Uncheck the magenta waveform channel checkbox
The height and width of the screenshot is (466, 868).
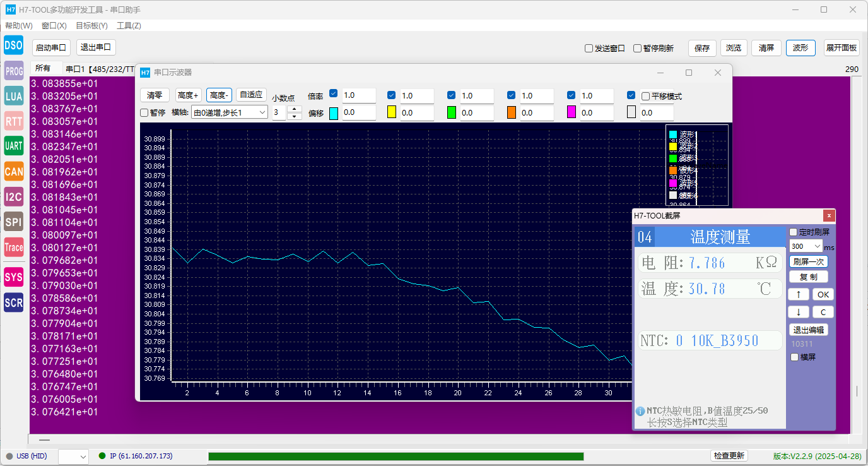point(571,95)
